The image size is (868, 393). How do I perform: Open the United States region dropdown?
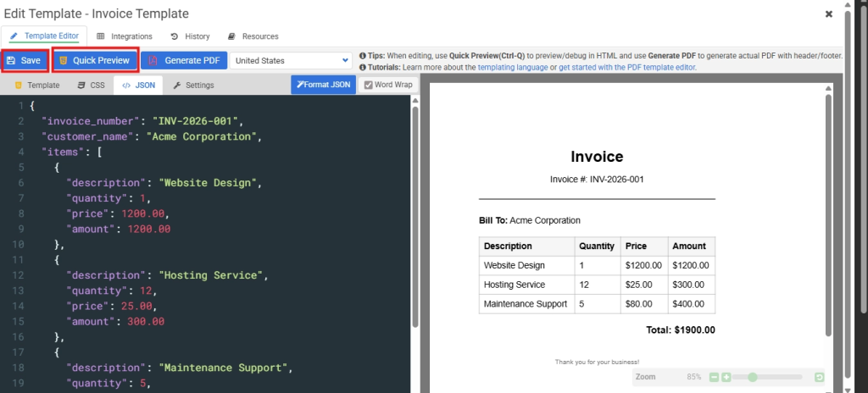point(291,61)
